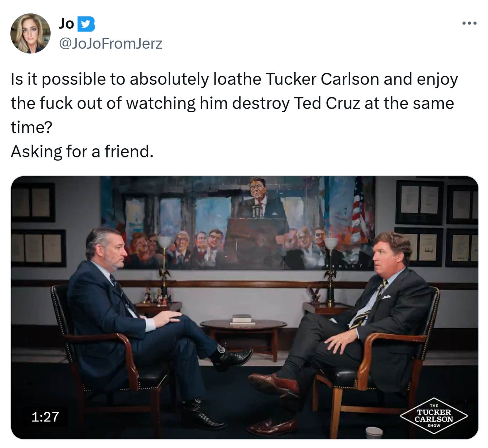The image size is (488, 448).
Task: Click the stack of books on table
Action: pos(242,318)
